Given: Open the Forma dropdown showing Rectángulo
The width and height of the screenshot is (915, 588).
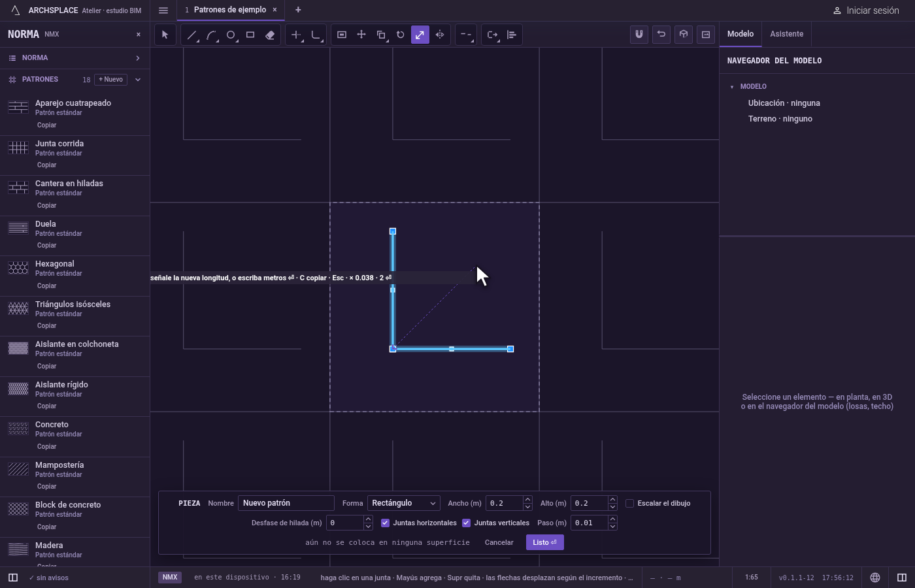Looking at the screenshot, I should pos(403,503).
